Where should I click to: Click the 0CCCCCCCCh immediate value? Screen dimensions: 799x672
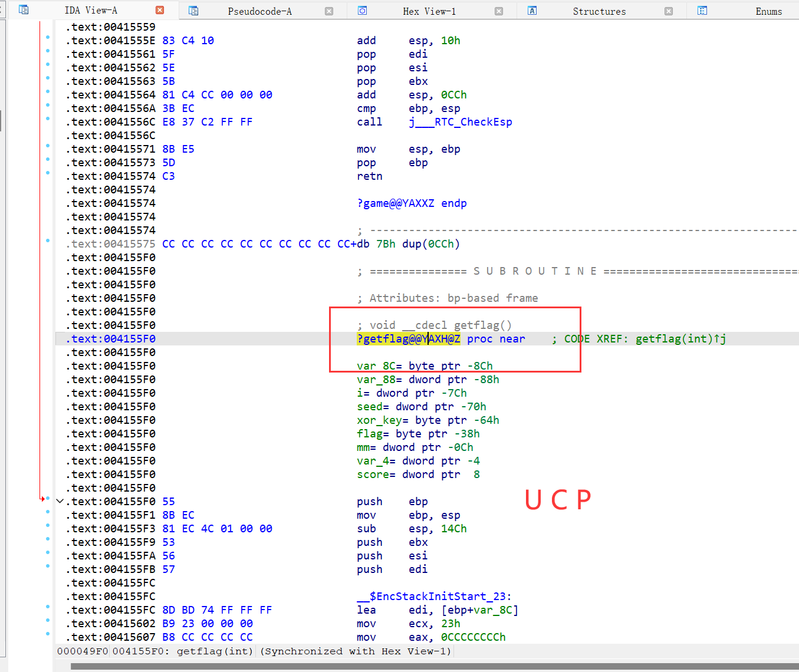(x=474, y=637)
